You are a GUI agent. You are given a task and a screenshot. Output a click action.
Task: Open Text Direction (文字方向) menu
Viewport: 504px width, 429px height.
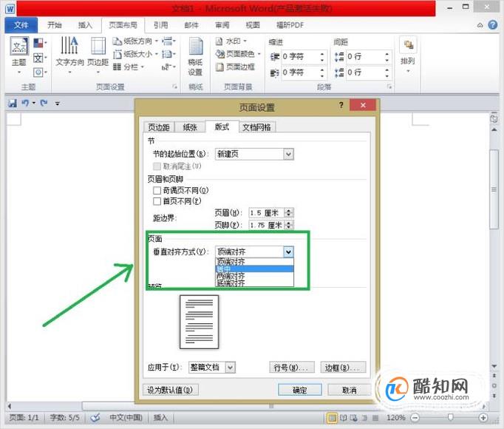click(x=69, y=55)
